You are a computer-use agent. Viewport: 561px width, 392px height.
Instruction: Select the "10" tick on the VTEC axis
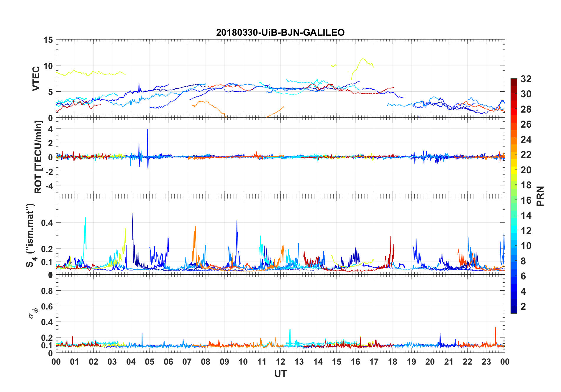click(x=48, y=66)
